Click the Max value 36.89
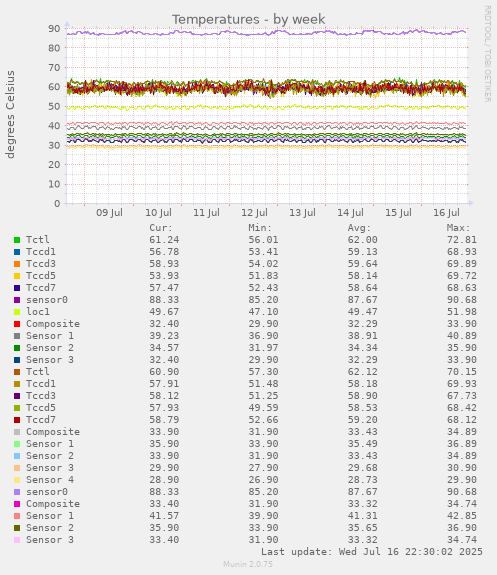Viewport: 497px width, 575px height. click(x=462, y=444)
